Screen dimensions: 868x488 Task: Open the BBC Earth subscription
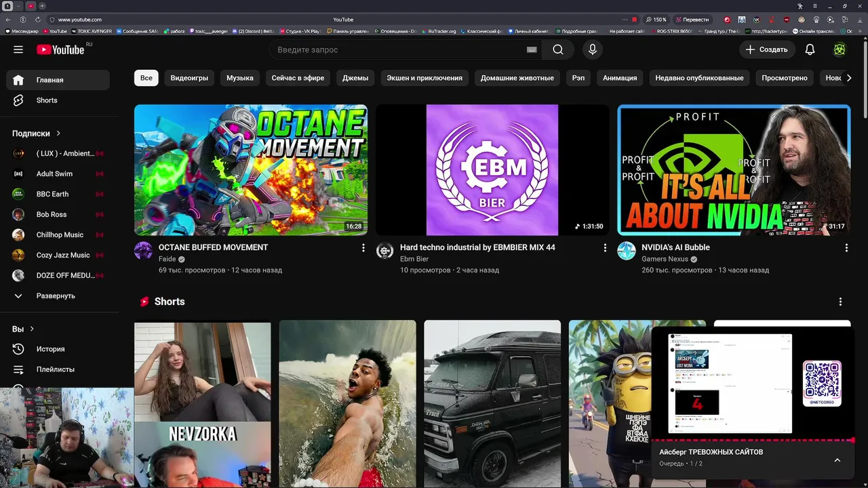(58, 195)
